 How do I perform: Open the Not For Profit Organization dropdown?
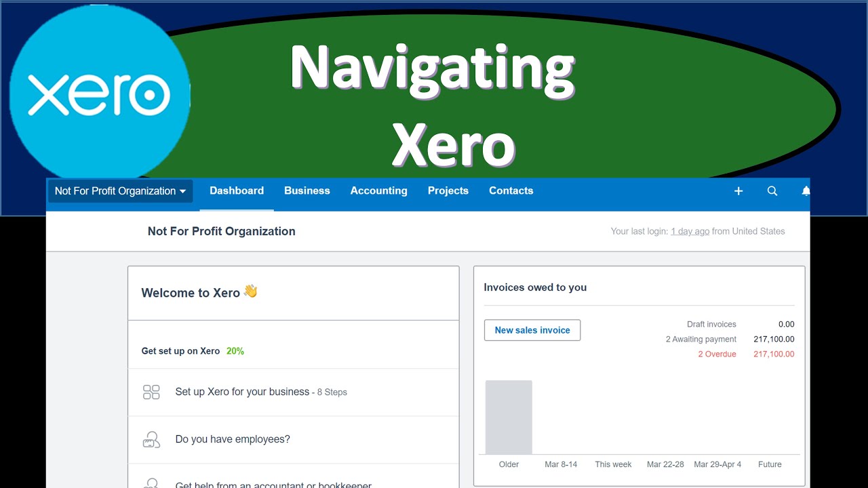pyautogui.click(x=120, y=191)
